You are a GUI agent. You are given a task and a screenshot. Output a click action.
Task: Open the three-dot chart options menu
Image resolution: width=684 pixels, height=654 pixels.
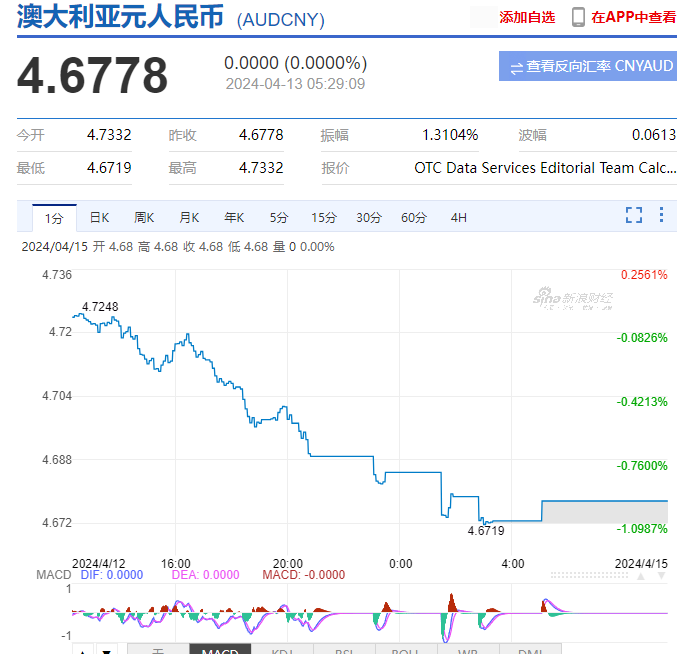tap(661, 215)
